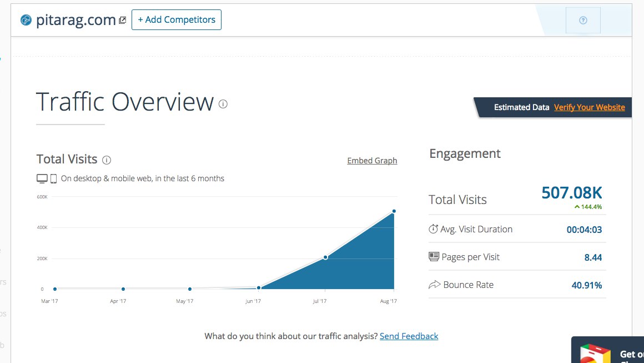Select the Jun '17 data point on graph
Screen dimensions: 644x363
258,288
